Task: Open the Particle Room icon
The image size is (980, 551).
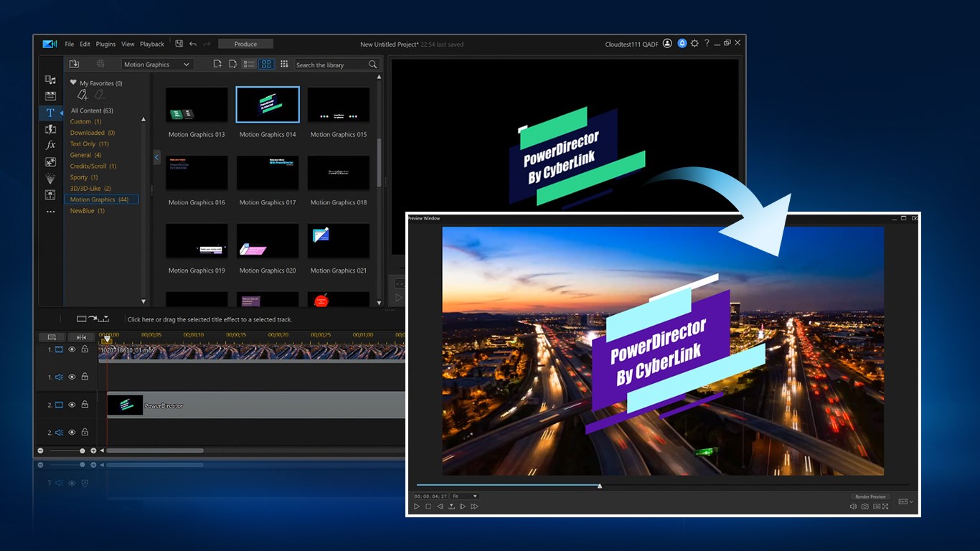Action: click(x=50, y=179)
